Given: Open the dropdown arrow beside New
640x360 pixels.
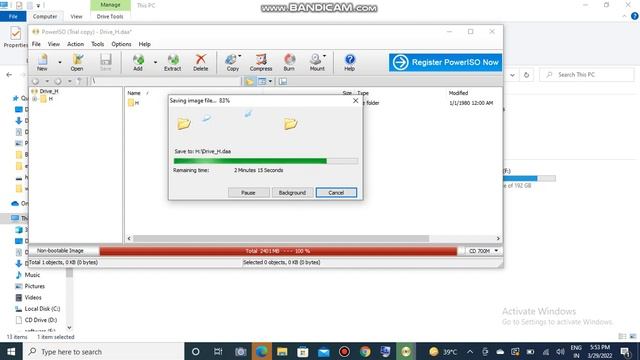Looking at the screenshot, I should pyautogui.click(x=60, y=62).
